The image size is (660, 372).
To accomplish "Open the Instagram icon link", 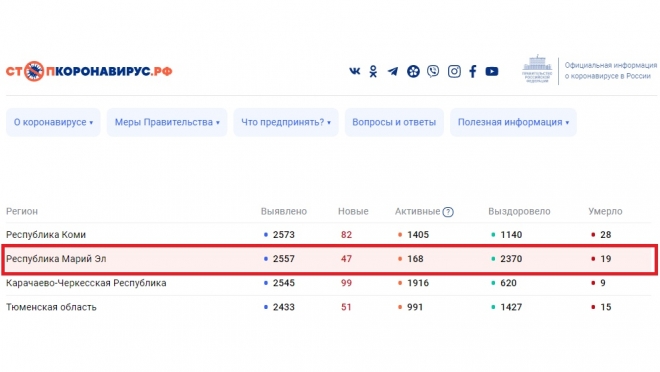I will [x=454, y=71].
